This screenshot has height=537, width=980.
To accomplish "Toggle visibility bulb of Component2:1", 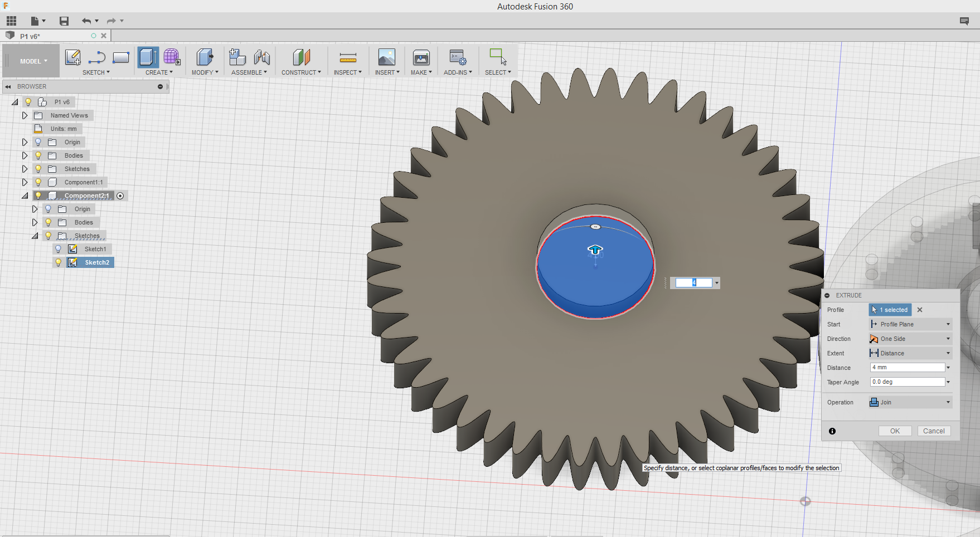I will click(38, 196).
